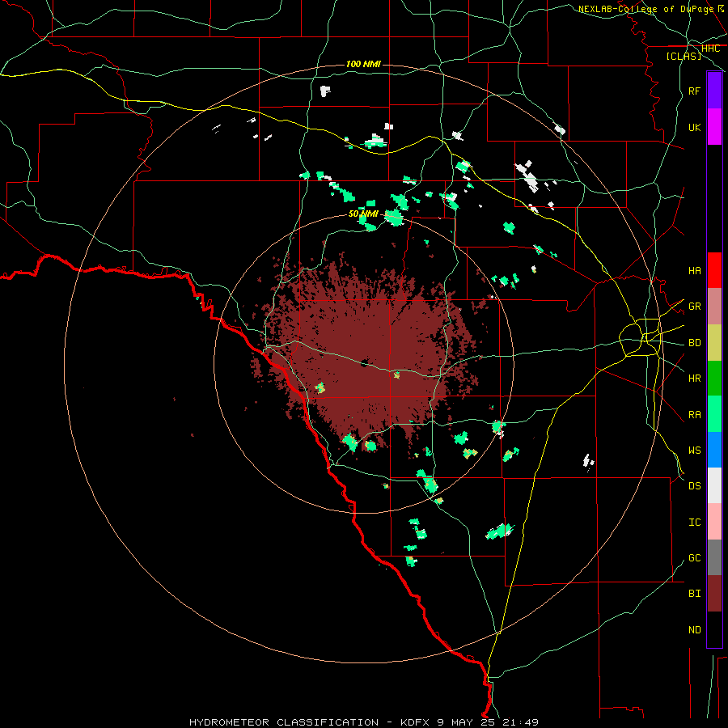Screen dimensions: 728x728
Task: Click the 21:49 timestamp
Action: (522, 722)
